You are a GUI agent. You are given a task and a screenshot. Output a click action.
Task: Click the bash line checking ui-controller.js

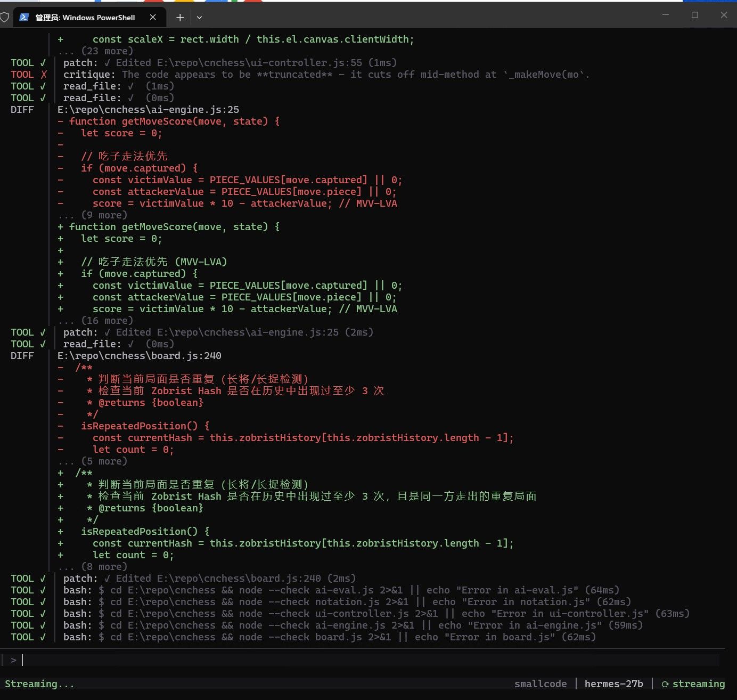coord(376,614)
